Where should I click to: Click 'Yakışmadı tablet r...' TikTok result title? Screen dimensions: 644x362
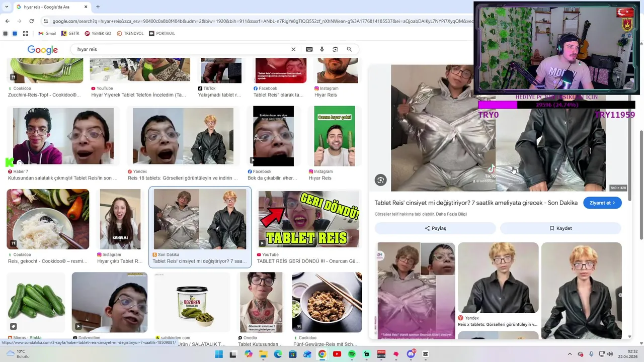point(219,95)
